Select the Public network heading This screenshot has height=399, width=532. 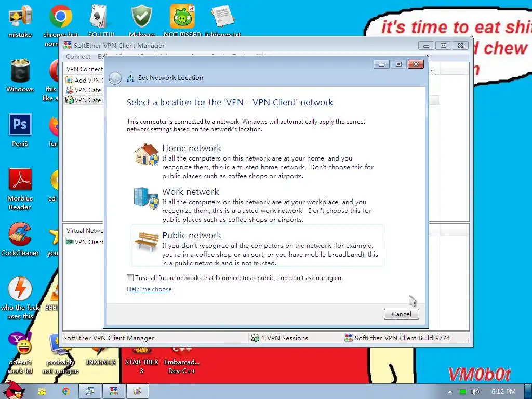(x=192, y=235)
